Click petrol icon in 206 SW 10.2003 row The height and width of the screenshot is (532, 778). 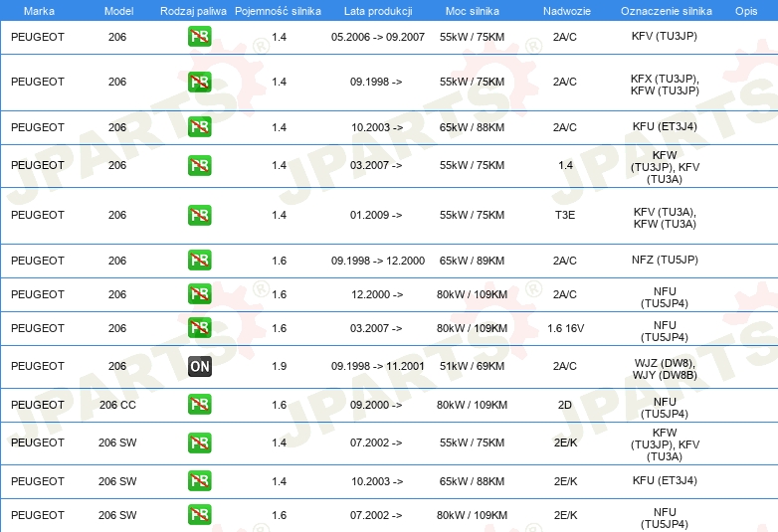(199, 481)
